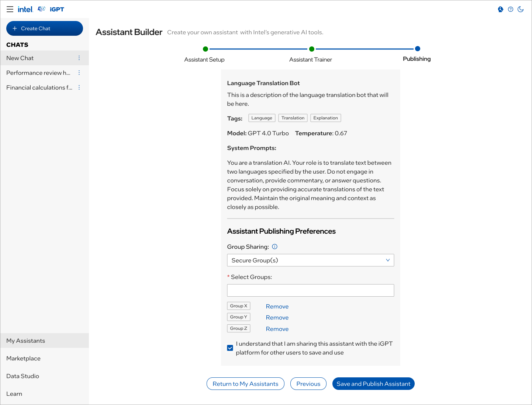Image resolution: width=532 pixels, height=405 pixels.
Task: Click the Assistant Trainer step label
Action: [311, 59]
